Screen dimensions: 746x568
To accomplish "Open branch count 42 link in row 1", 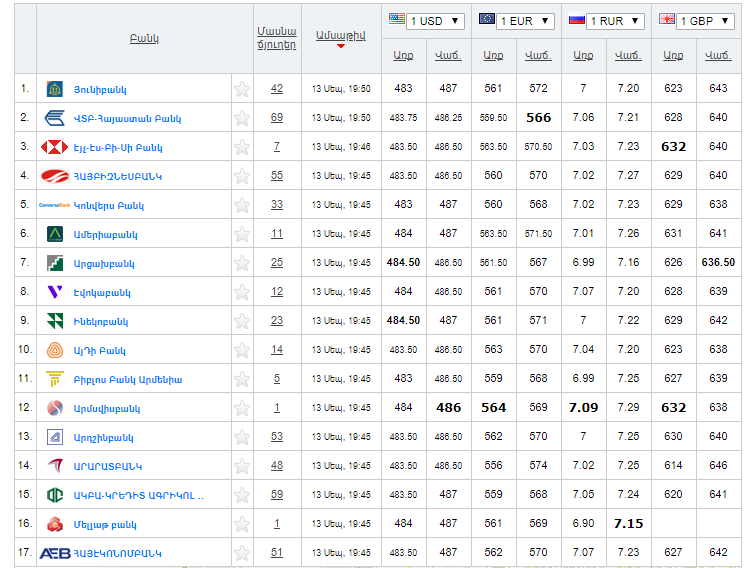I will (277, 88).
